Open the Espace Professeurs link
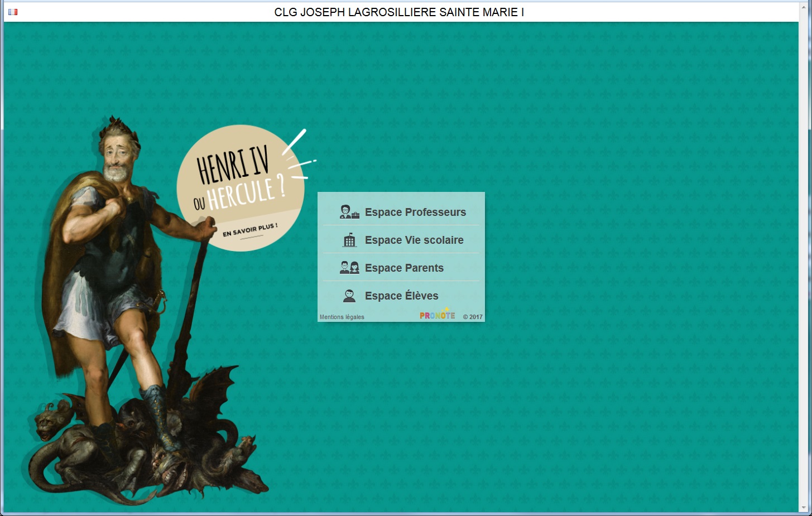The width and height of the screenshot is (812, 516). click(x=415, y=212)
